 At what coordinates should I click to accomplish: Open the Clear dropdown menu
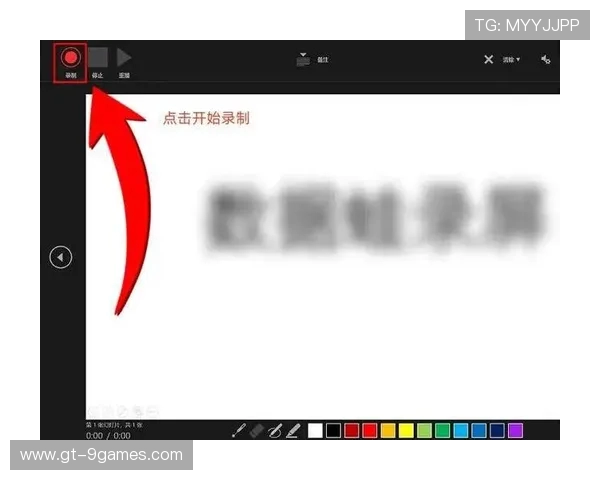click(511, 60)
